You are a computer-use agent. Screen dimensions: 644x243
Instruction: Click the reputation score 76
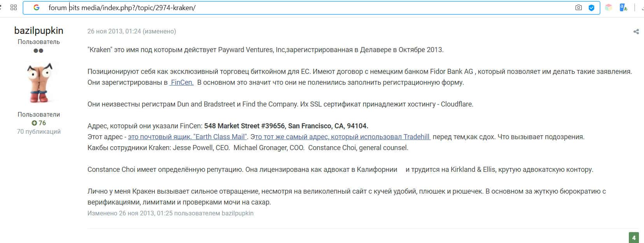pos(42,123)
